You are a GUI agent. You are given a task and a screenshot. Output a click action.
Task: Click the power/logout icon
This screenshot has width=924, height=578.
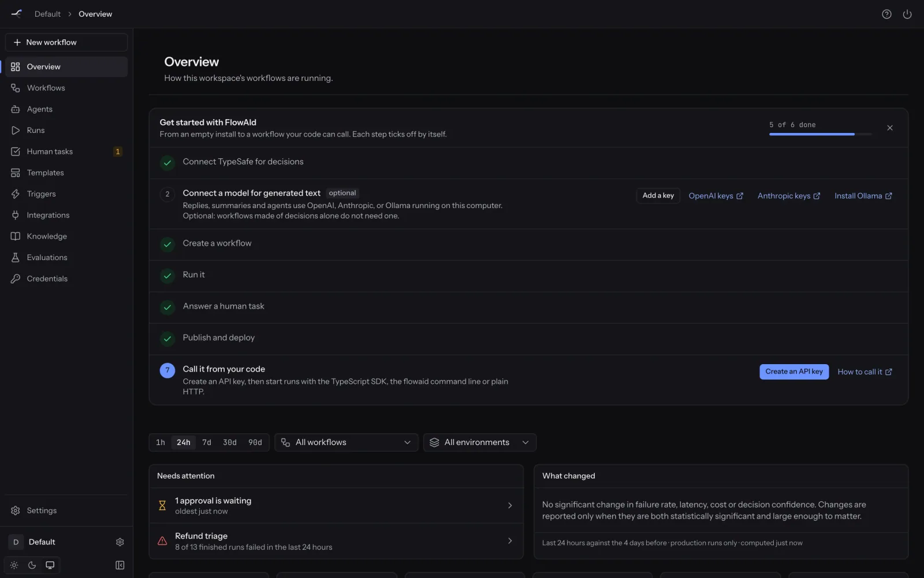907,14
